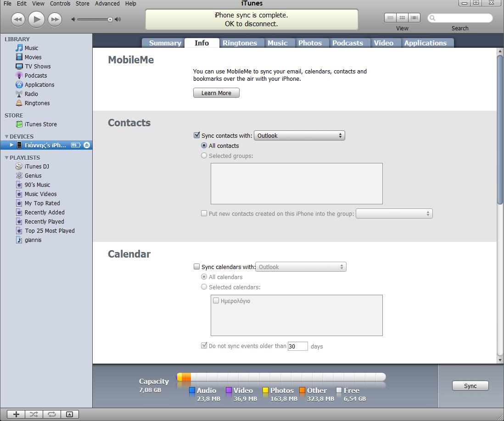Screen dimensions: 504x421
Task: Open Genius playlist icon
Action: click(x=19, y=175)
